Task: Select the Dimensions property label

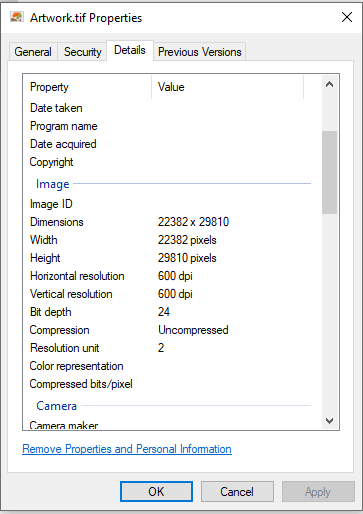Action: point(57,222)
